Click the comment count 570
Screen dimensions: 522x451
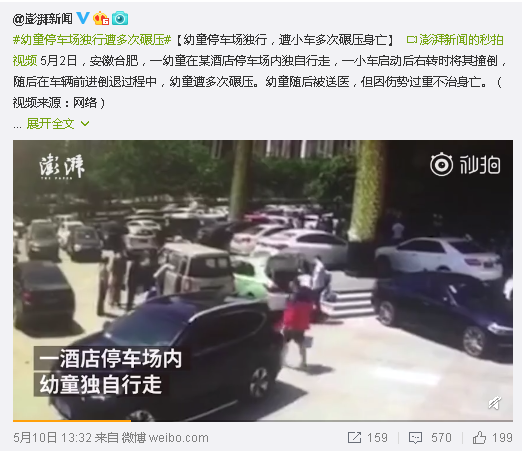pos(441,438)
